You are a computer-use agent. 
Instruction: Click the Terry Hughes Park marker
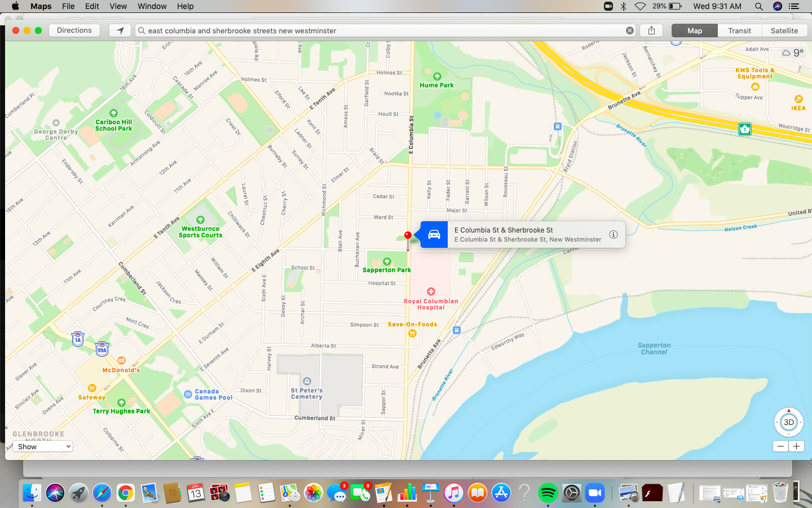click(x=121, y=402)
